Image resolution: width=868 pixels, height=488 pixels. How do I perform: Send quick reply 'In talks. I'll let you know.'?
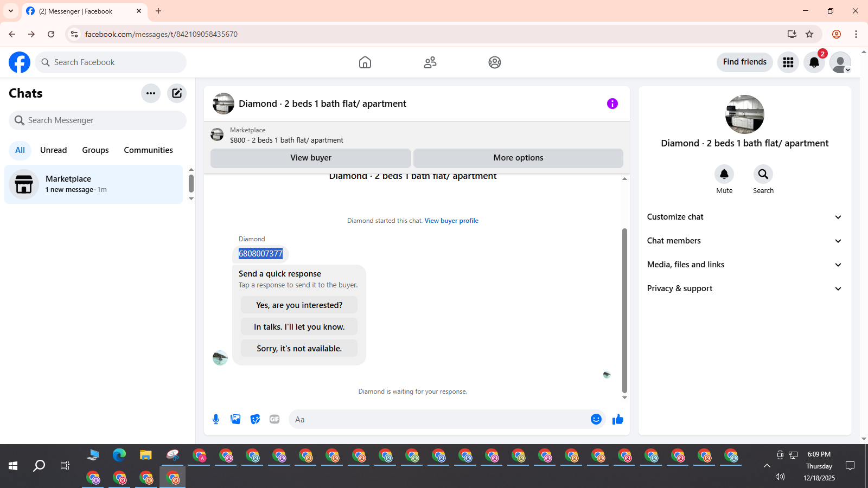(x=299, y=327)
